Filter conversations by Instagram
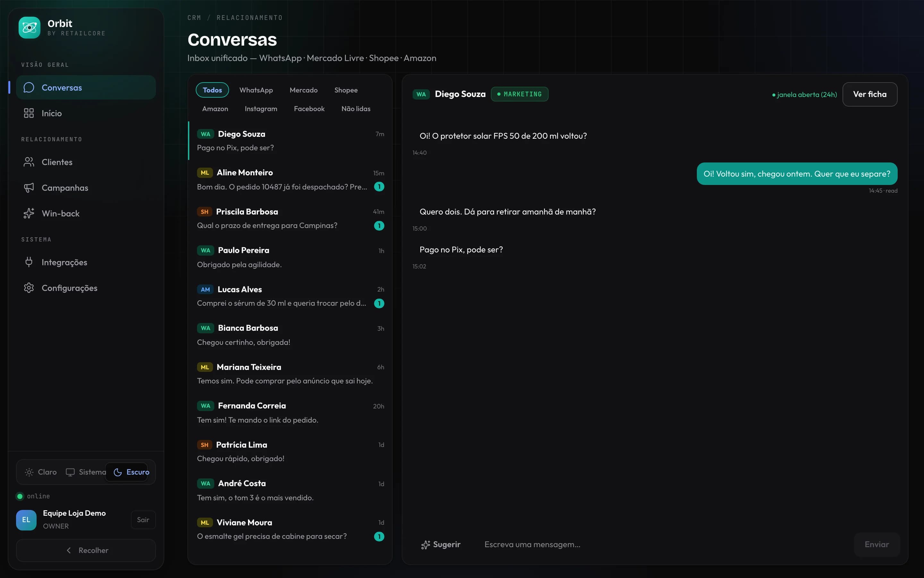The width and height of the screenshot is (924, 578). 261,109
